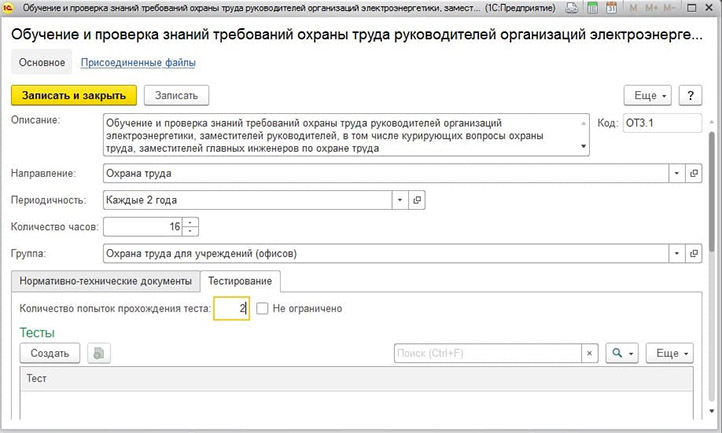
Task: Click the M memory button in title bar
Action: pos(634,8)
